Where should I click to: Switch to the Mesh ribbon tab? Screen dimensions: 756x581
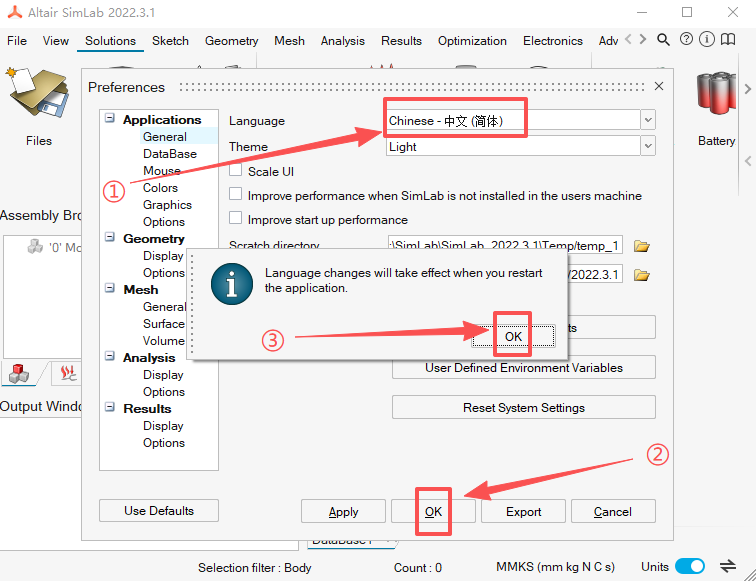tap(289, 41)
